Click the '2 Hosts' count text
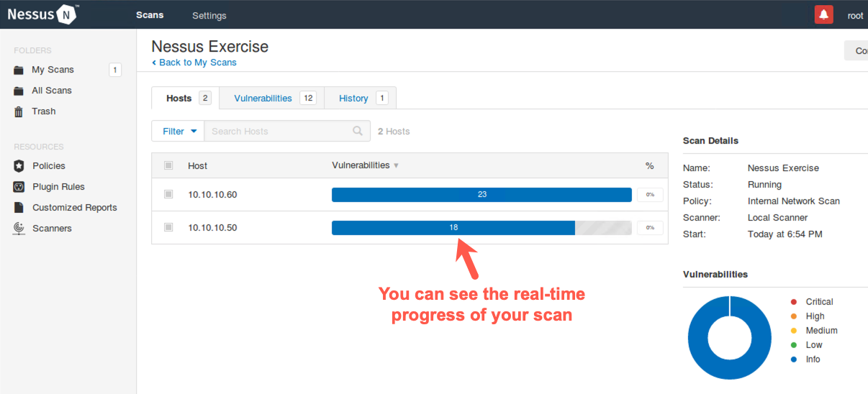This screenshot has width=868, height=394. (394, 132)
